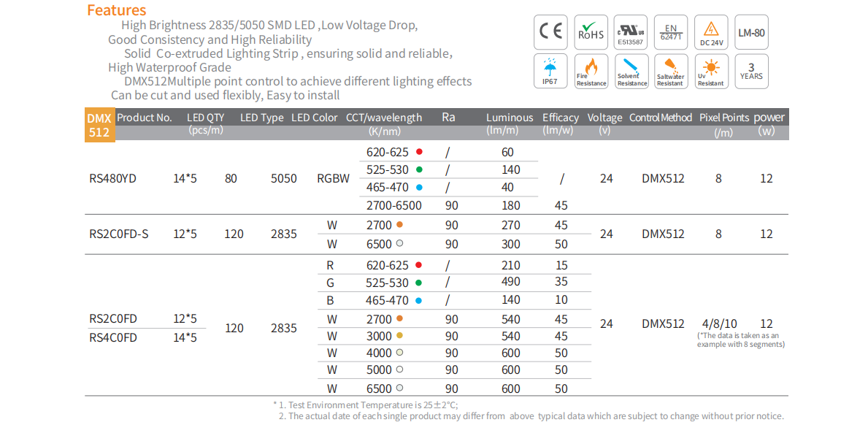
Task: Click the IP67 waterproof rating icon
Action: pos(551,72)
